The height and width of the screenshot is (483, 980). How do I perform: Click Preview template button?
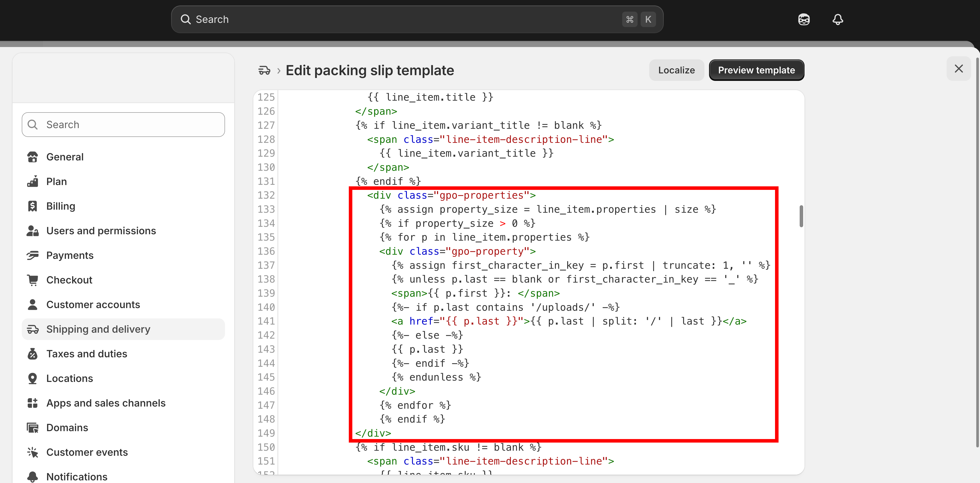(x=756, y=70)
